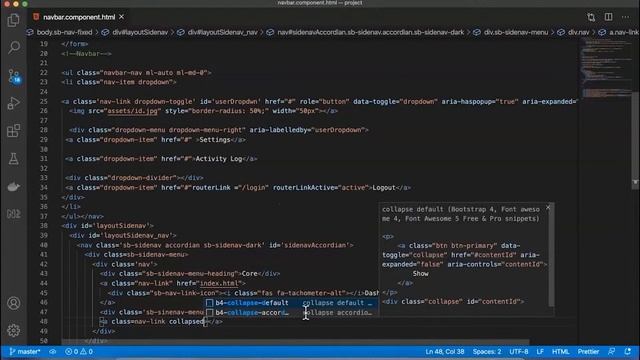The height and width of the screenshot is (360, 640).
Task: Select b4-collapse-accordion suggestion
Action: (291, 313)
